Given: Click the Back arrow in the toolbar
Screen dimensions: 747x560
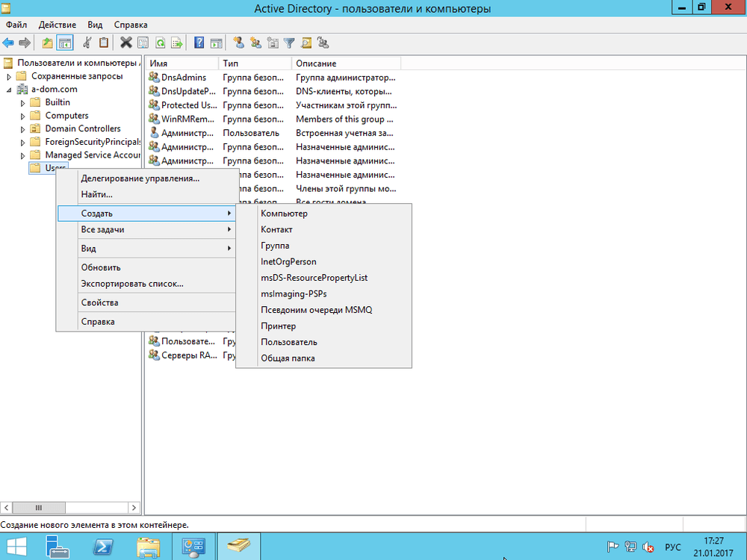Looking at the screenshot, I should click(8, 43).
